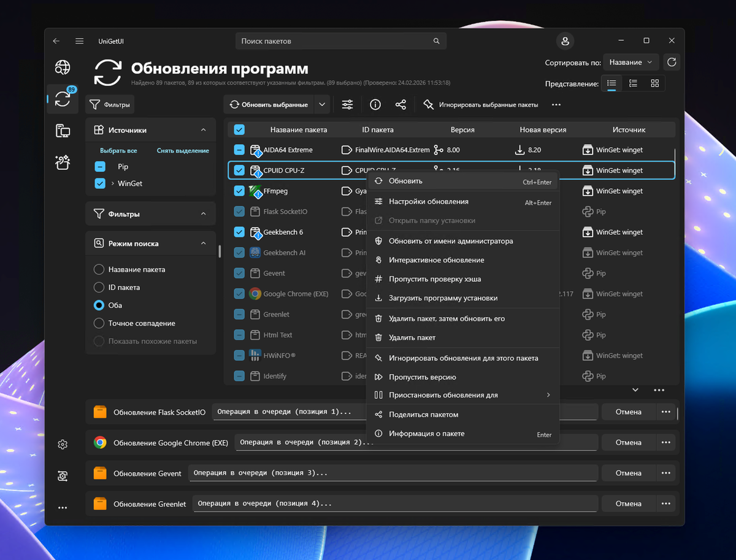Collapse the search mode section chevron
The image size is (736, 560).
click(x=204, y=244)
